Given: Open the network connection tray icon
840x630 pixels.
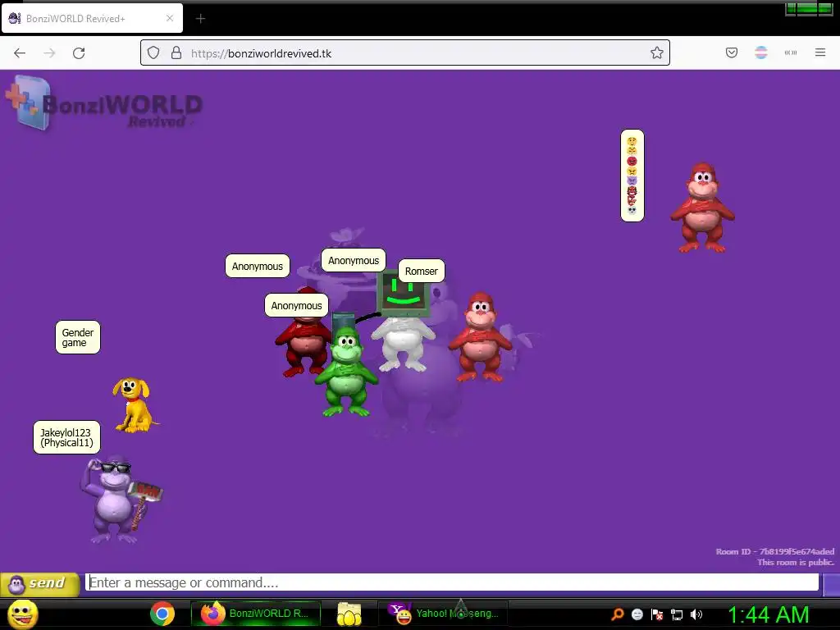Looking at the screenshot, I should pyautogui.click(x=677, y=615).
